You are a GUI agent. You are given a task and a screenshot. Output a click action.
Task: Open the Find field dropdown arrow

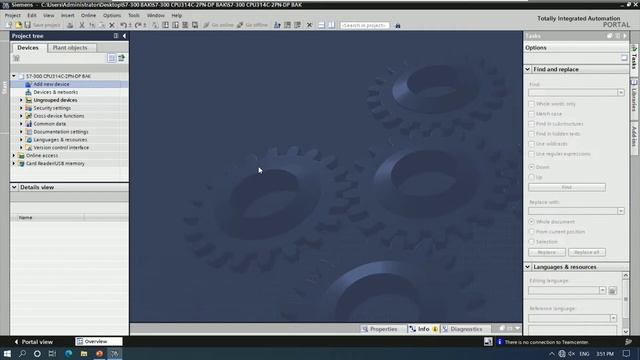pyautogui.click(x=621, y=93)
